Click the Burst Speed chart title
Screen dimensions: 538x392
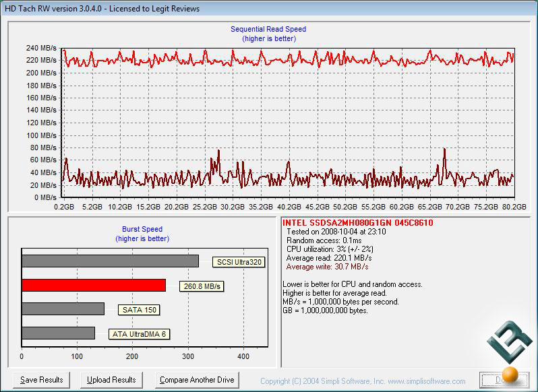click(142, 229)
